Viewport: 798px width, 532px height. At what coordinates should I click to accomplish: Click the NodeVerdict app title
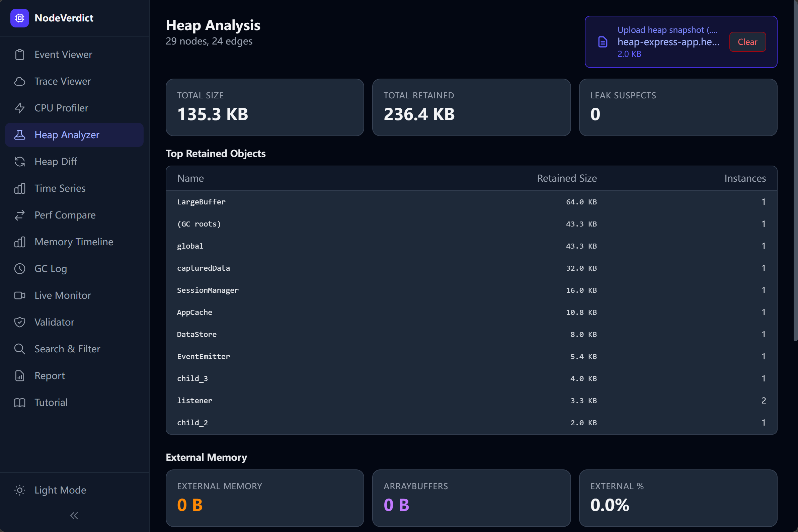(x=64, y=18)
